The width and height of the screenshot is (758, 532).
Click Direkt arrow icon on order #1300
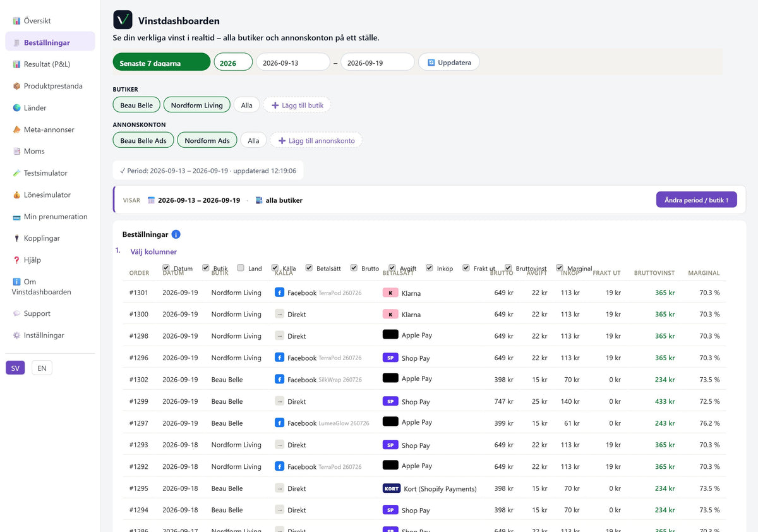[279, 314]
